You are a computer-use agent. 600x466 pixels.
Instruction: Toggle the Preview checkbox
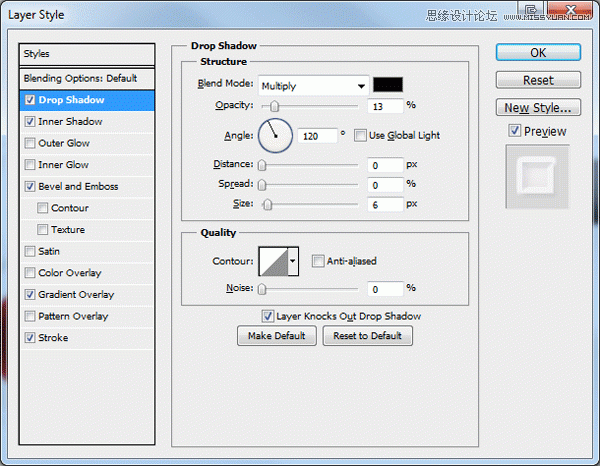point(515,131)
